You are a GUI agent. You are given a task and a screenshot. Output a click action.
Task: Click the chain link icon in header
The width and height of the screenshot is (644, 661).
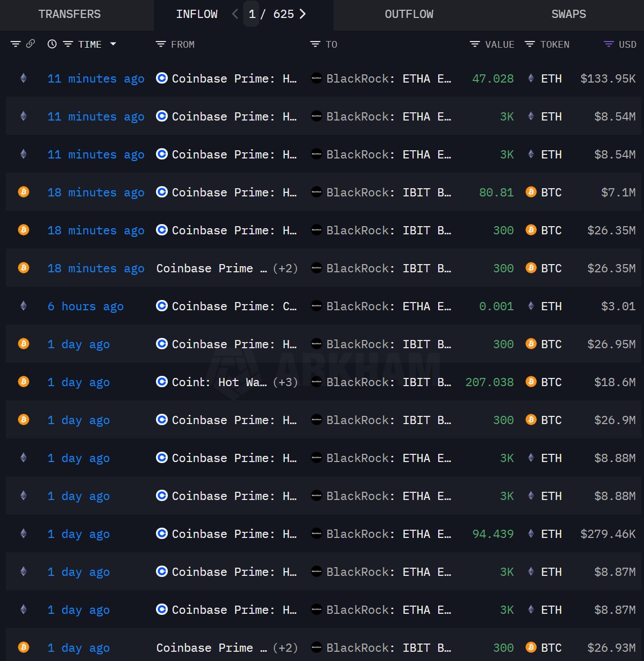tap(31, 44)
